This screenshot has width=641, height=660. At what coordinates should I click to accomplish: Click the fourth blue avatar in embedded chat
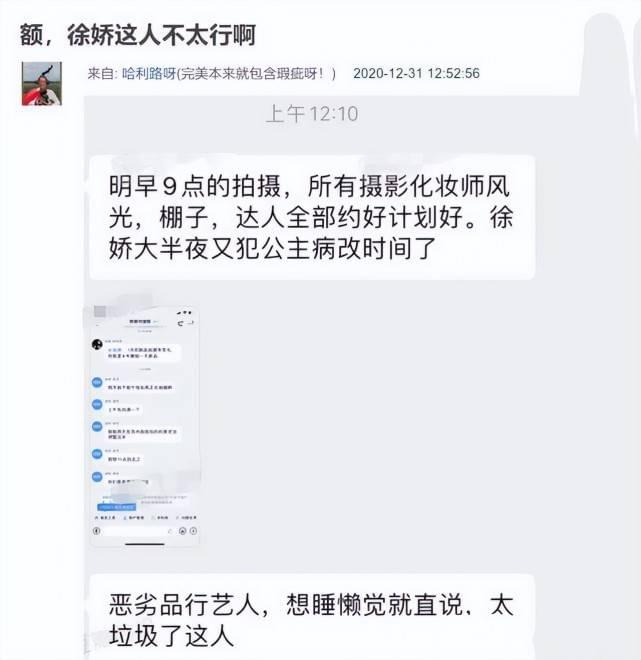click(97, 454)
